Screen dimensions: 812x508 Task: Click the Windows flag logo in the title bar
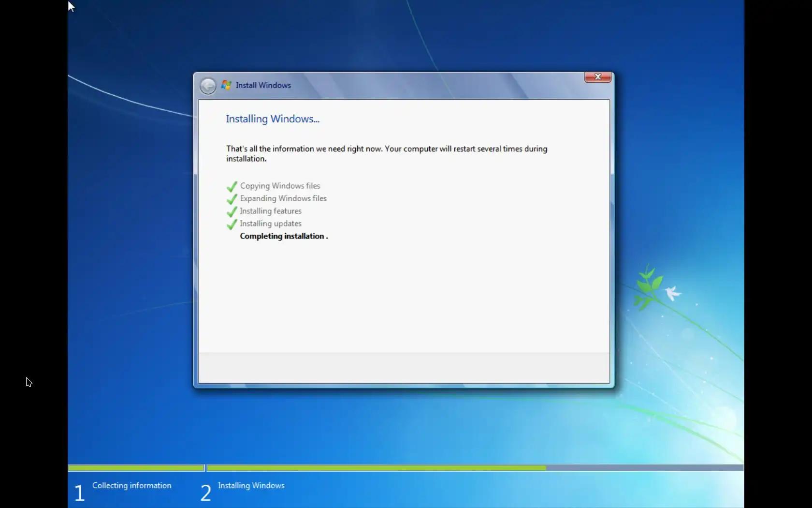pos(226,85)
